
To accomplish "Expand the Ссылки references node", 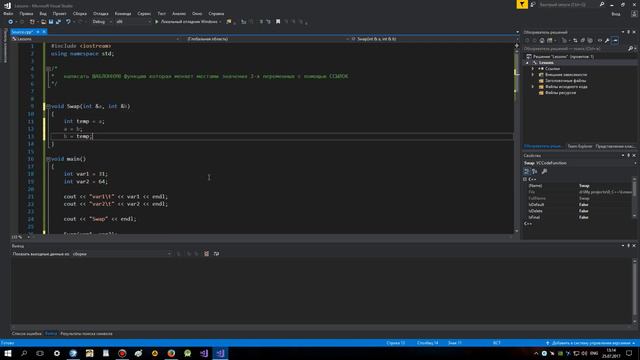I will [533, 69].
